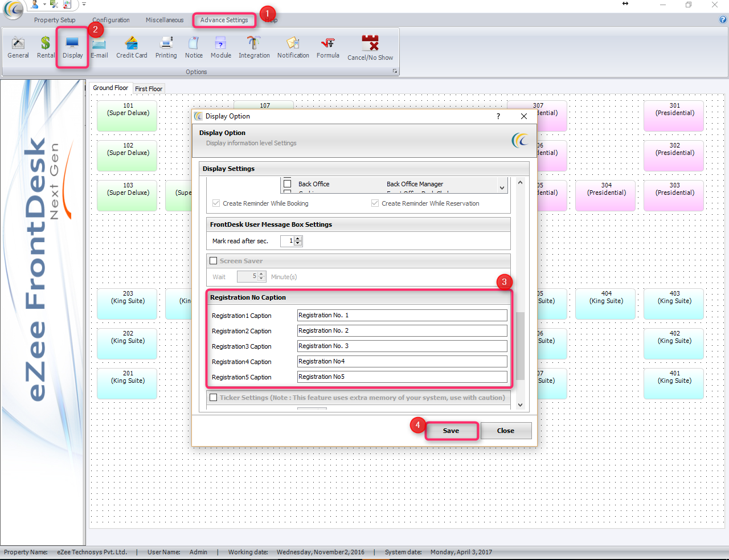Screen dimensions: 729x560
Task: Click the Mark read after sec. field
Action: (x=287, y=241)
